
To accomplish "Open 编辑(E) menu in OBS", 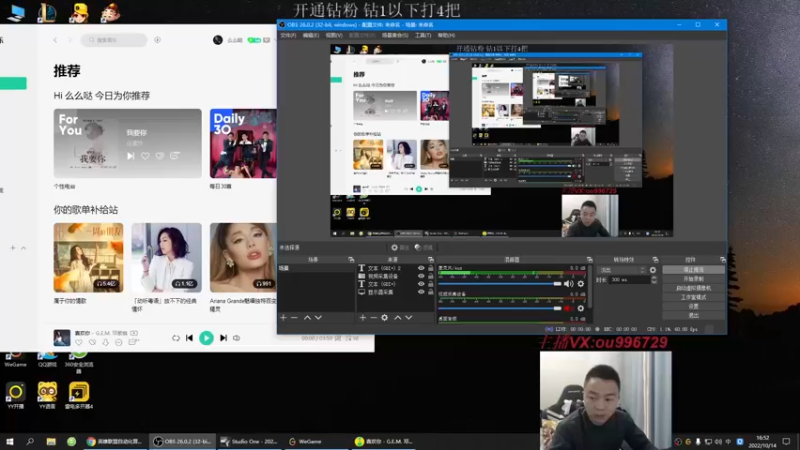I will 311,35.
